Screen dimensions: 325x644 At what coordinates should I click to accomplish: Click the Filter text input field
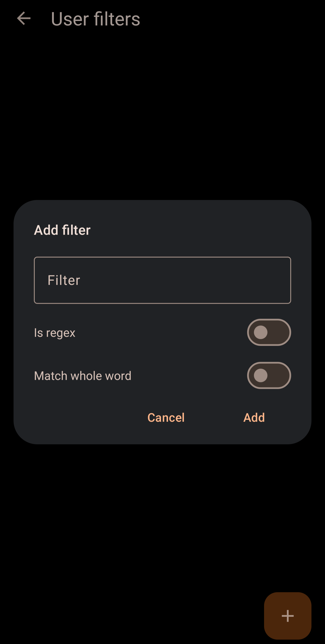pos(162,280)
